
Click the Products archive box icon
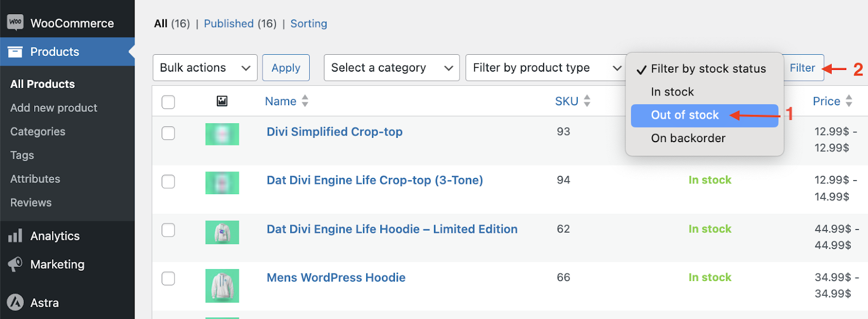(x=15, y=52)
